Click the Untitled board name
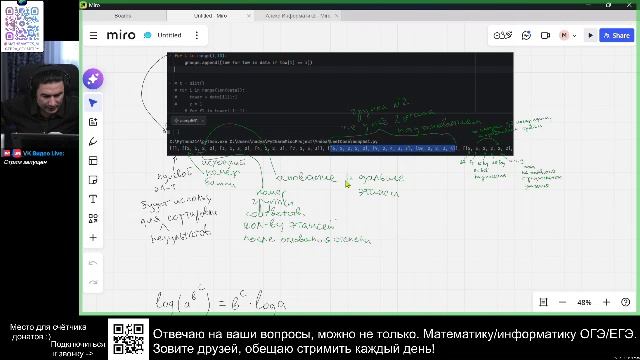 pyautogui.click(x=169, y=35)
